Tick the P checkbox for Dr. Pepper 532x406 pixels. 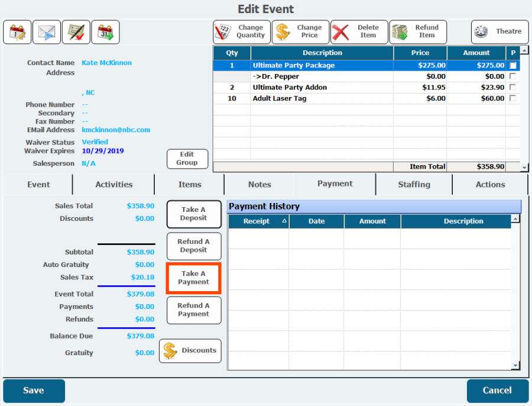pos(512,76)
